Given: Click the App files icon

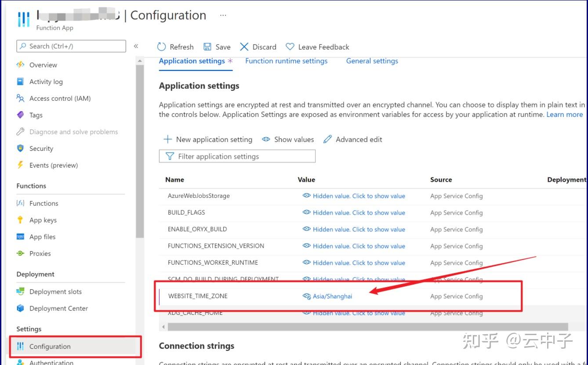Looking at the screenshot, I should [x=20, y=237].
